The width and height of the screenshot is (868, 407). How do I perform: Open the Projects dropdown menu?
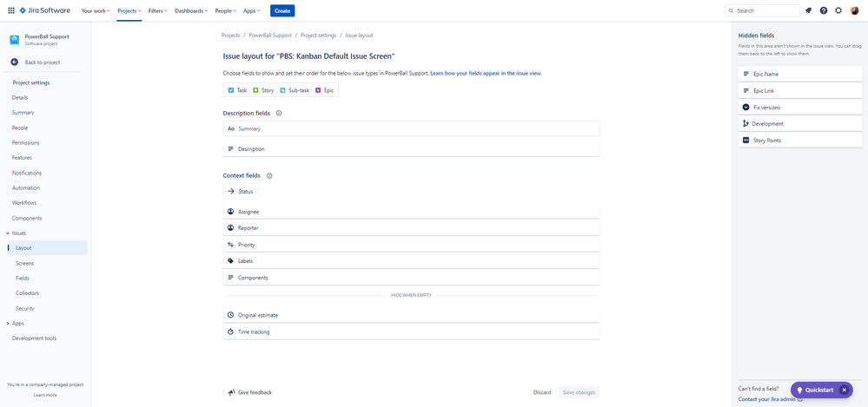pos(129,10)
